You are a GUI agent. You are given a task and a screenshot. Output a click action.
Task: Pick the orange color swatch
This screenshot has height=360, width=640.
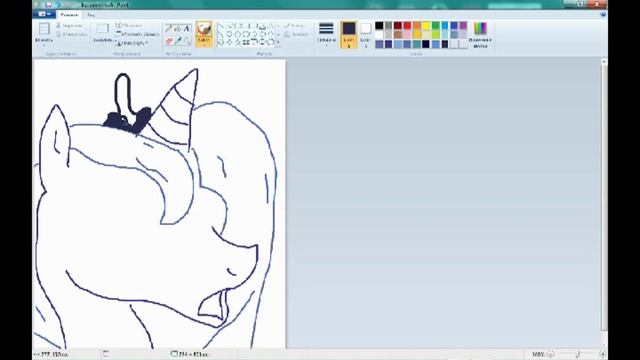coord(417,26)
